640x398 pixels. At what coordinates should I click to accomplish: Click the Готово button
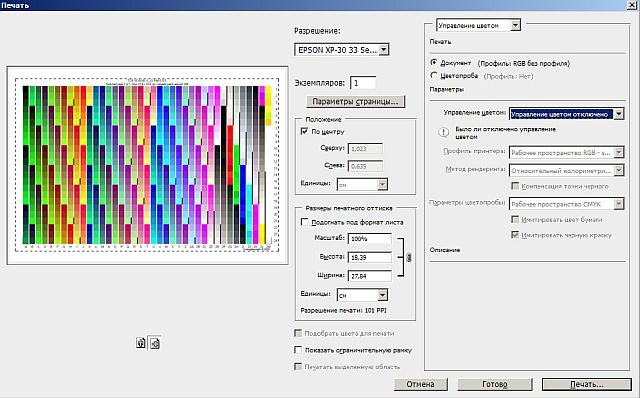point(495,384)
